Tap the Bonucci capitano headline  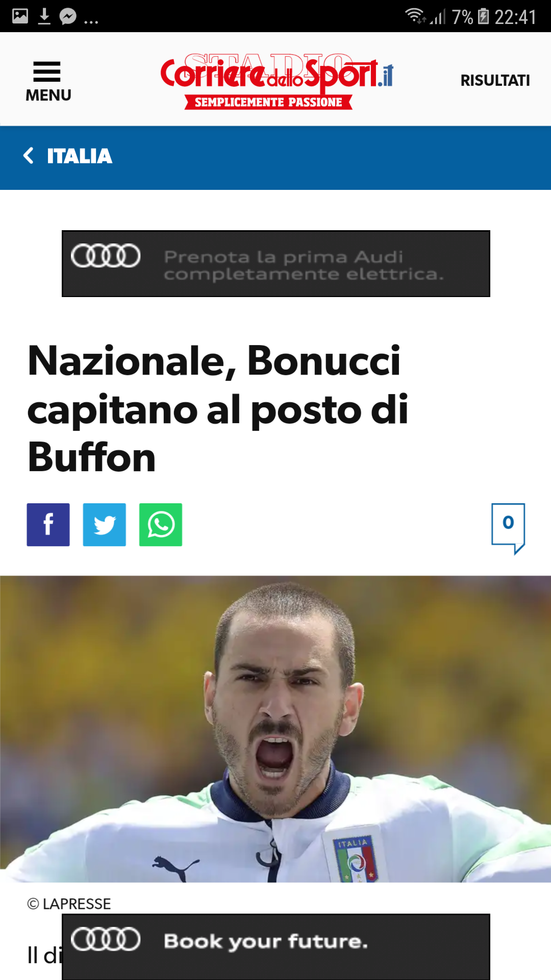(218, 409)
